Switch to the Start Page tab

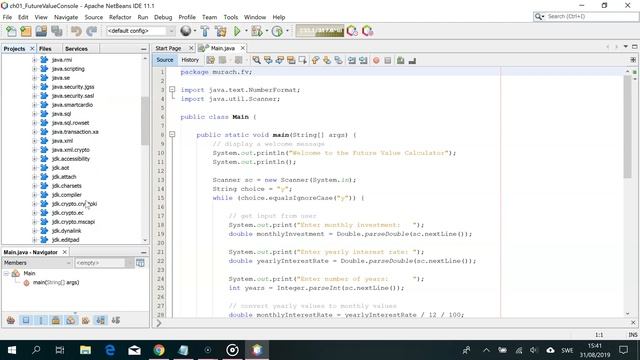pyautogui.click(x=168, y=48)
